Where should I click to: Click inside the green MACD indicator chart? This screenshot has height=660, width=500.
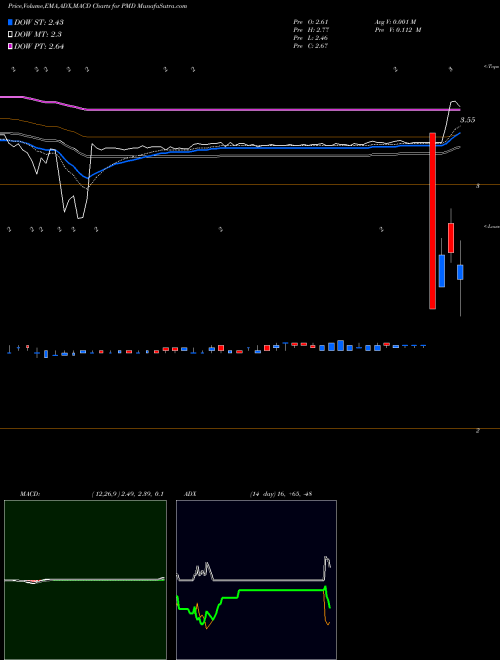pos(85,580)
